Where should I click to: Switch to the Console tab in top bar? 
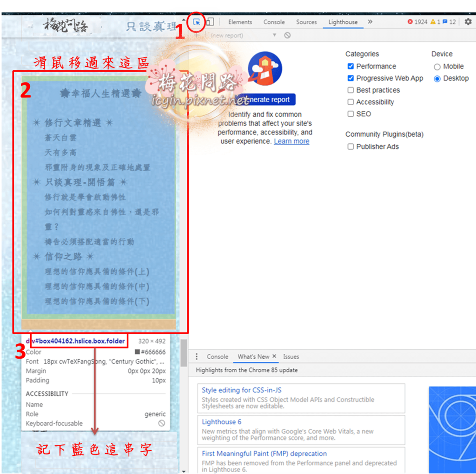[x=274, y=22]
